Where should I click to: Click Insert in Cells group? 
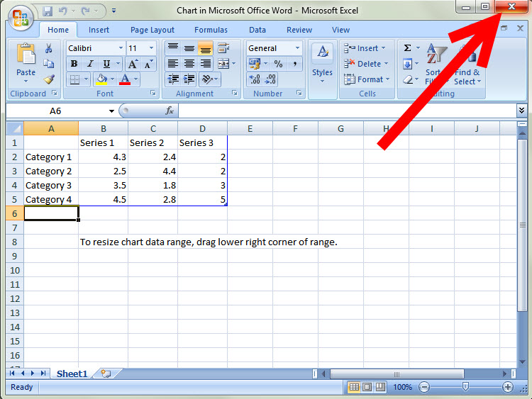pos(365,48)
